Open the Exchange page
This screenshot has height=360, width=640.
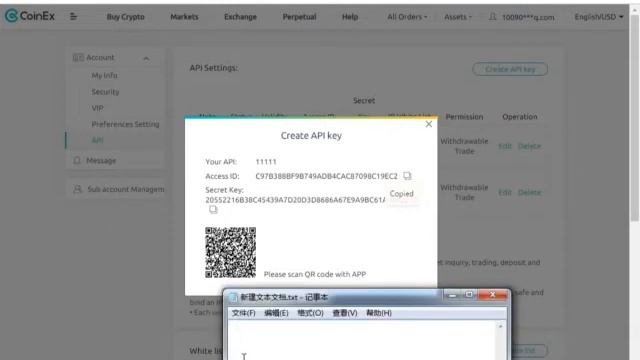point(240,17)
